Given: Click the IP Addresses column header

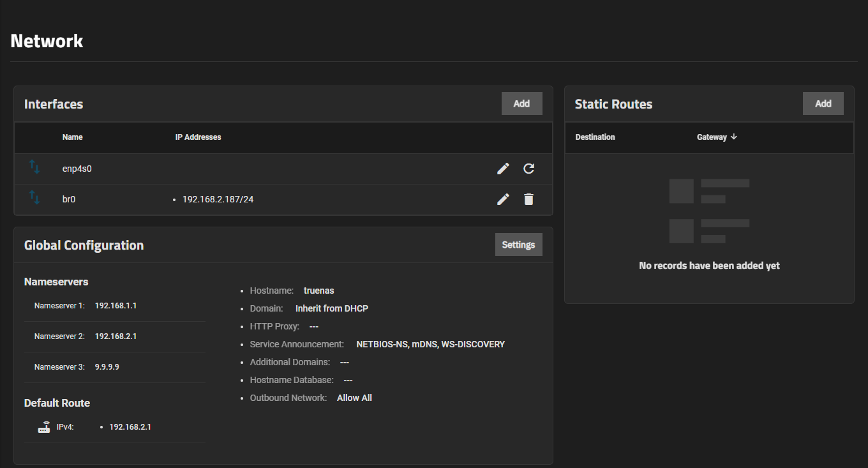Looking at the screenshot, I should coord(198,137).
